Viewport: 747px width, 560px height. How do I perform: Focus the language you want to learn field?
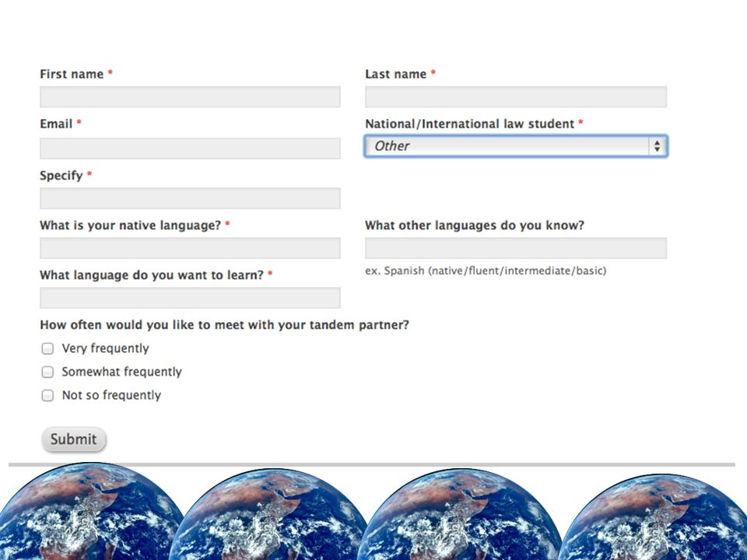point(190,298)
